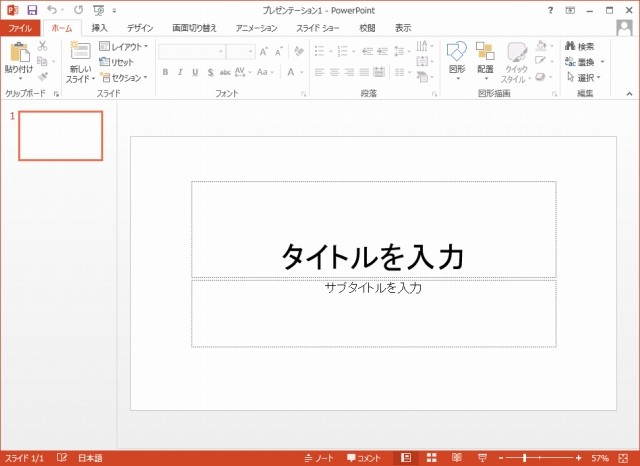Screen dimensions: 640x466
Task: Click the リセット button
Action: click(x=117, y=62)
